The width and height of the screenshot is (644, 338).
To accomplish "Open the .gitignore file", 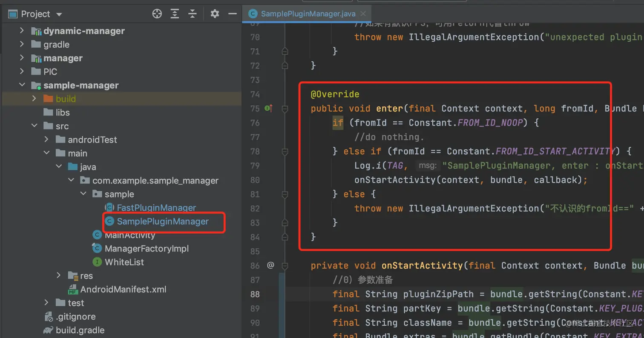I will [x=75, y=317].
